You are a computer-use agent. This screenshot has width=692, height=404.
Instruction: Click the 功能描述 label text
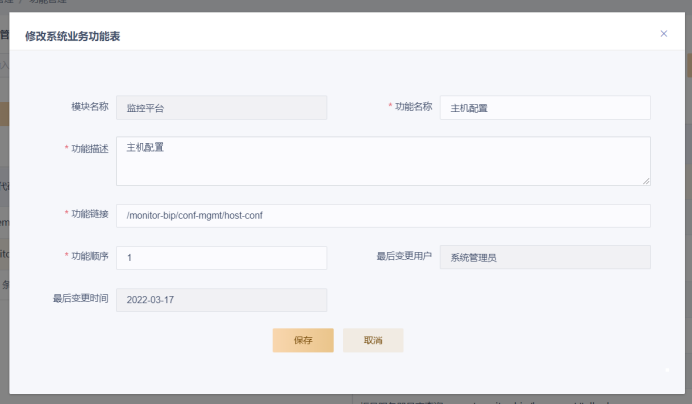pos(89,148)
